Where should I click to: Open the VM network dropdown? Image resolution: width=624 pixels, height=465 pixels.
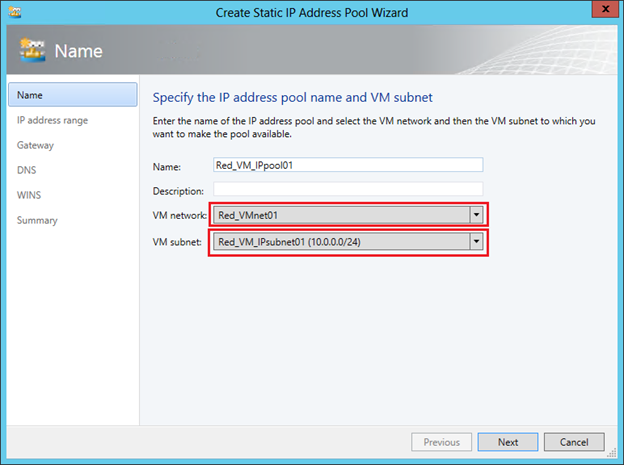pyautogui.click(x=476, y=215)
